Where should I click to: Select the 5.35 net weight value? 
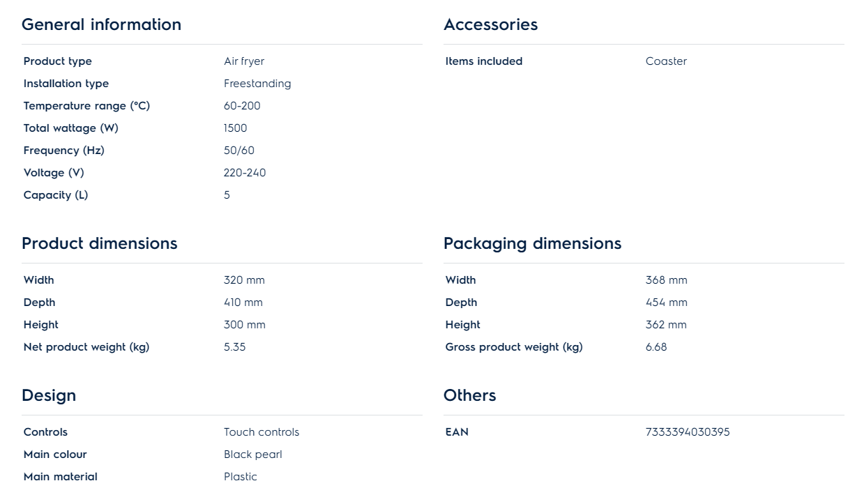coord(234,347)
